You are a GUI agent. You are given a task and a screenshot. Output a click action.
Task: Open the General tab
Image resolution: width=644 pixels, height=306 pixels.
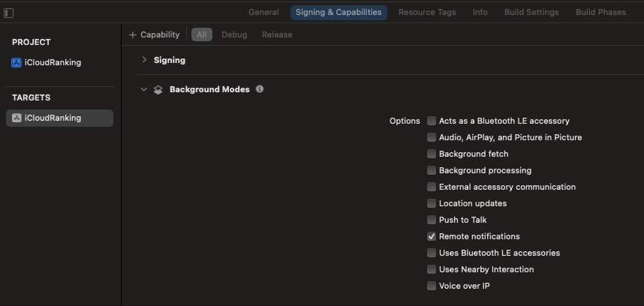tap(263, 12)
